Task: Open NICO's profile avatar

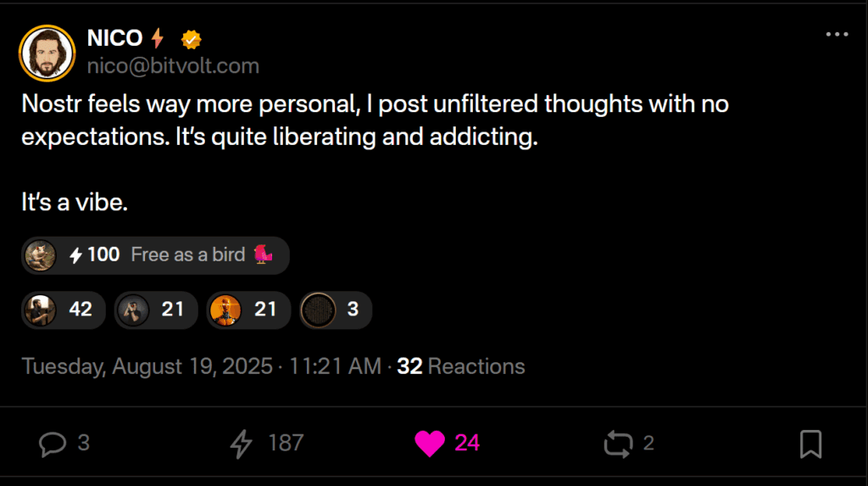Action: 47,52
